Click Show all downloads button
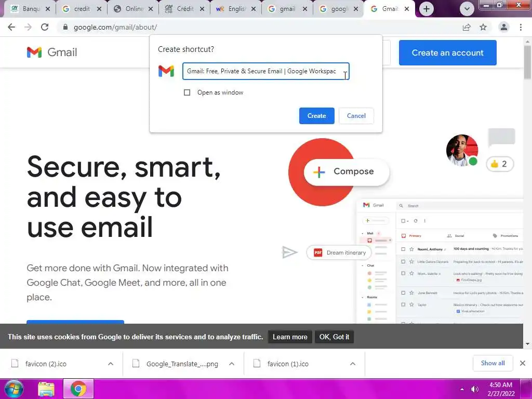Image resolution: width=532 pixels, height=399 pixels. 493,363
